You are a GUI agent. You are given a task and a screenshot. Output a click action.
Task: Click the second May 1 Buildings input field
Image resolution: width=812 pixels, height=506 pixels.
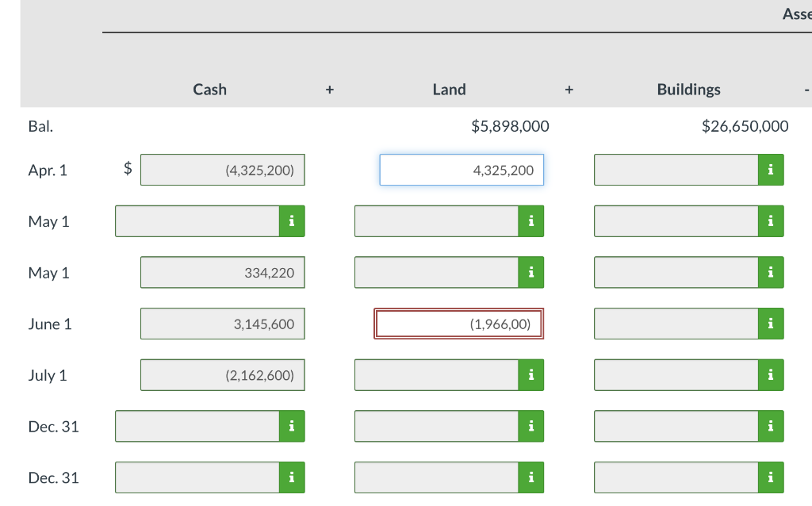click(x=674, y=272)
